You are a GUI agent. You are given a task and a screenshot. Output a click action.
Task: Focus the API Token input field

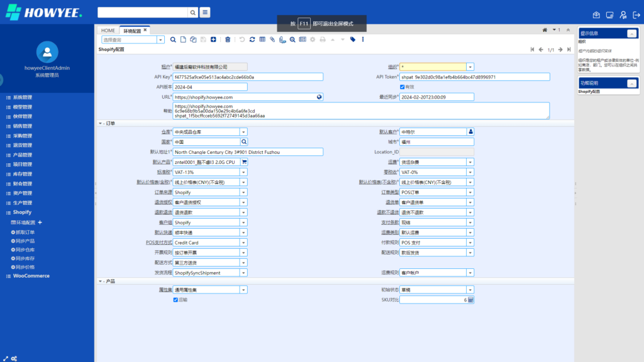(x=475, y=77)
